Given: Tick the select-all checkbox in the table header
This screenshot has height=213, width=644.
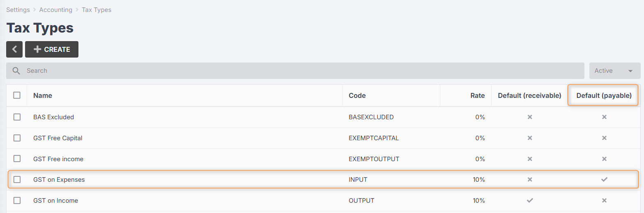Looking at the screenshot, I should click(17, 95).
